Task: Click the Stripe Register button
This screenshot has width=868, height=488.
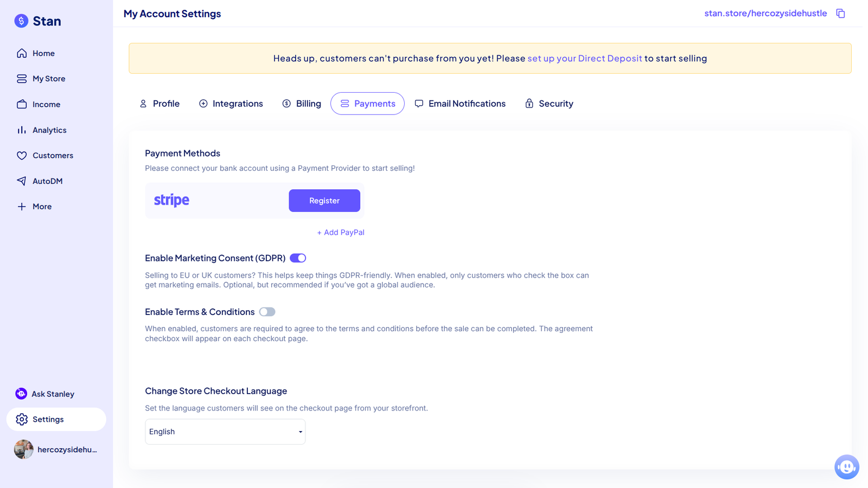Action: point(324,201)
